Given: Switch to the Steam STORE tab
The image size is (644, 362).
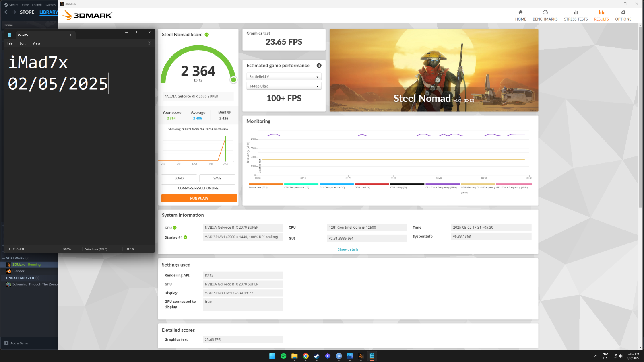Looking at the screenshot, I should (x=27, y=12).
